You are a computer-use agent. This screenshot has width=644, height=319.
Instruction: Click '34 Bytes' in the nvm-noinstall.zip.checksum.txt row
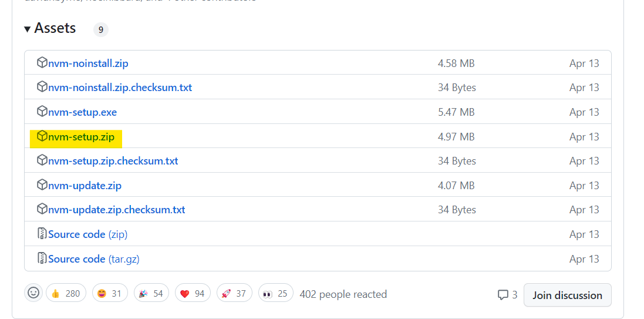457,88
